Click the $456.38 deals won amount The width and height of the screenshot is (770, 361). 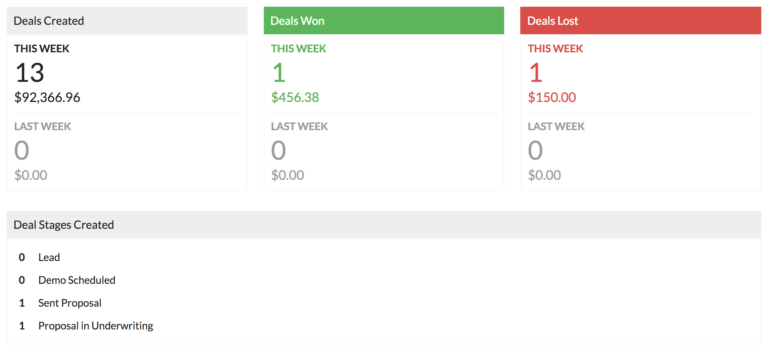click(295, 97)
